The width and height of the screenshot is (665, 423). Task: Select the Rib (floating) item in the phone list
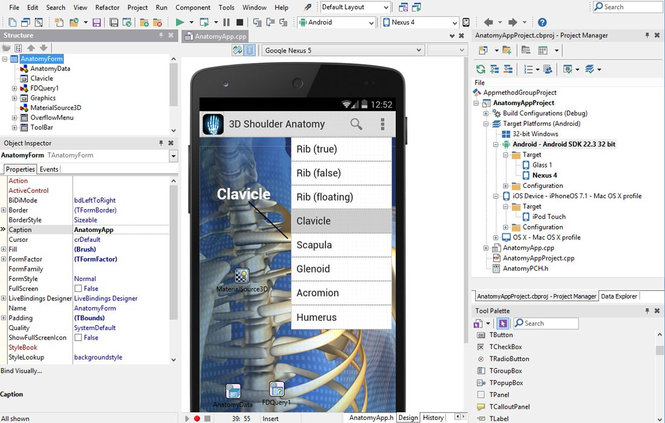341,197
